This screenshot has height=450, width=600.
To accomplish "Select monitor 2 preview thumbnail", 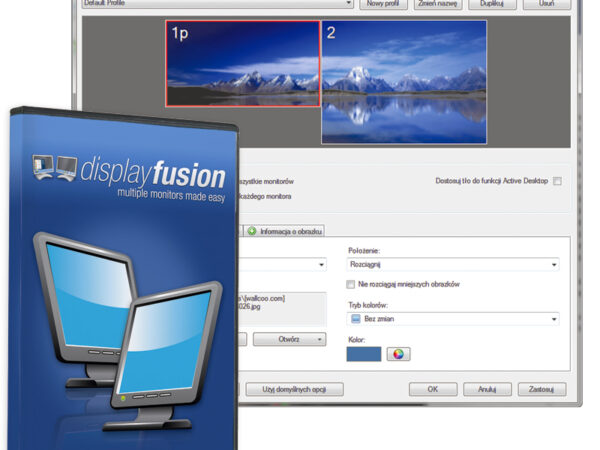I will pyautogui.click(x=403, y=80).
